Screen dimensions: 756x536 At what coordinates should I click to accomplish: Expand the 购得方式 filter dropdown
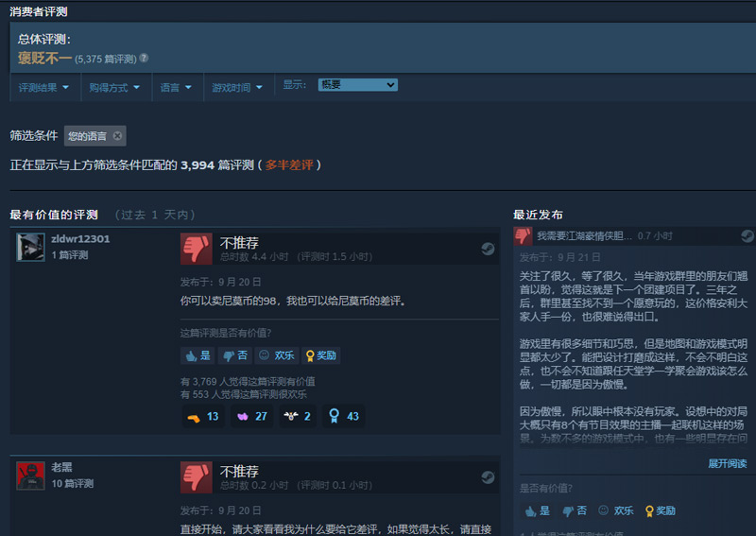114,87
